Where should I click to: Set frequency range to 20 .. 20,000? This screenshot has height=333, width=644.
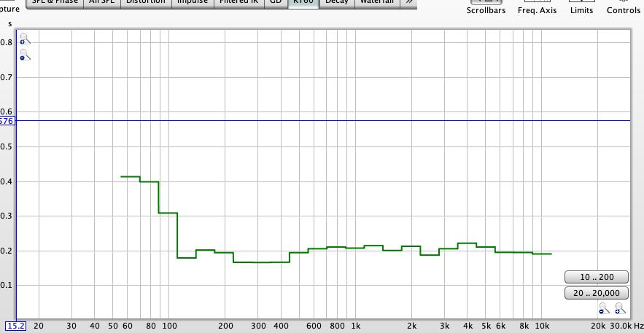click(x=596, y=293)
